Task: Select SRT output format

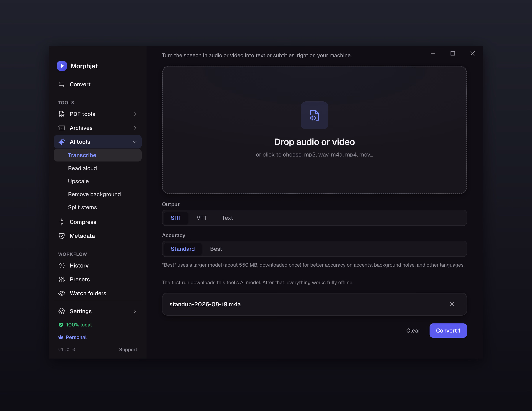Action: [x=176, y=218]
